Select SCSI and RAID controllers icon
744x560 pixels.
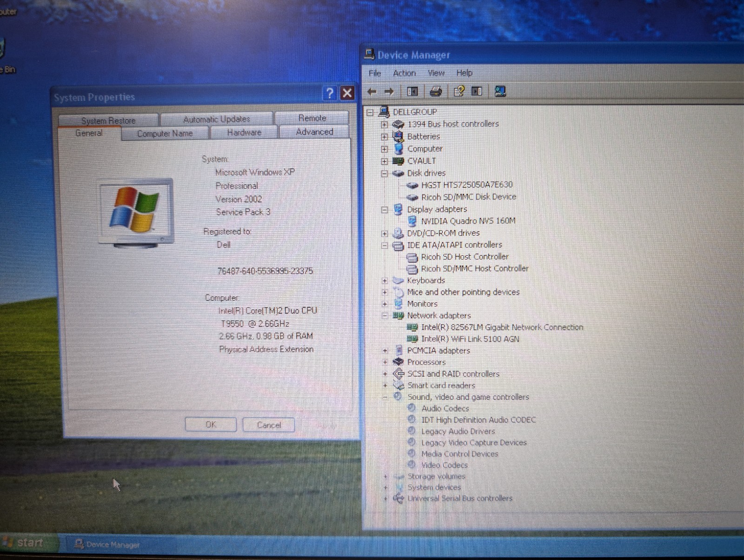click(x=399, y=373)
